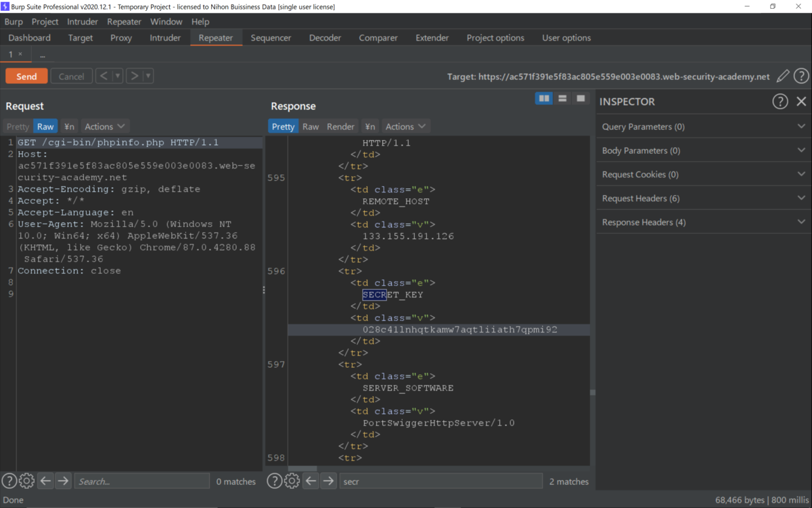Open response search settings gear
The height and width of the screenshot is (508, 812).
pyautogui.click(x=292, y=481)
